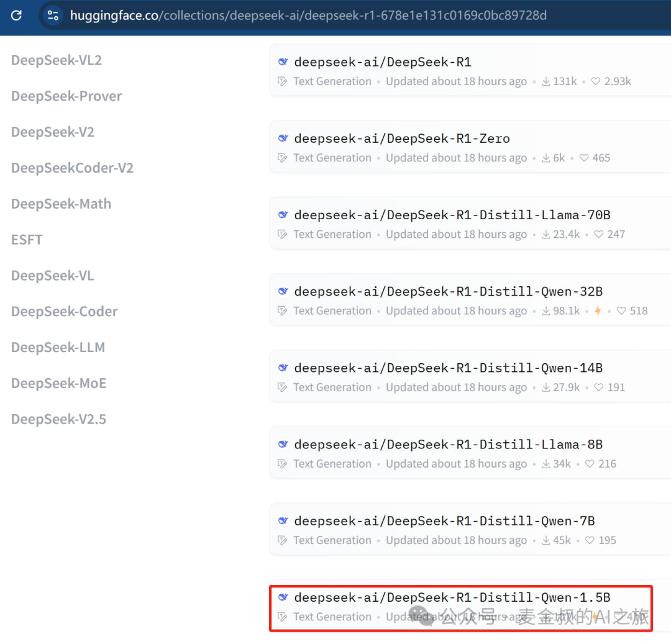The height and width of the screenshot is (644, 671).
Task: Click the download icon next to 34k
Action: click(546, 464)
